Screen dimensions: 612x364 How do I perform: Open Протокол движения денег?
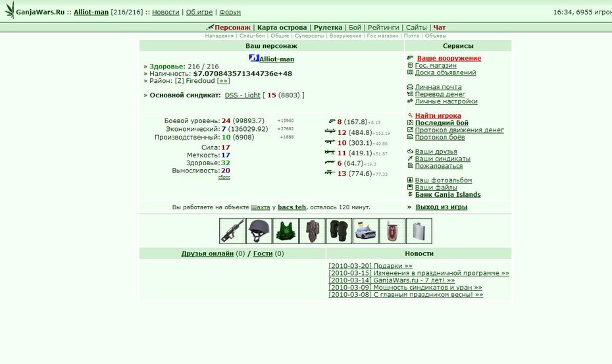[459, 130]
